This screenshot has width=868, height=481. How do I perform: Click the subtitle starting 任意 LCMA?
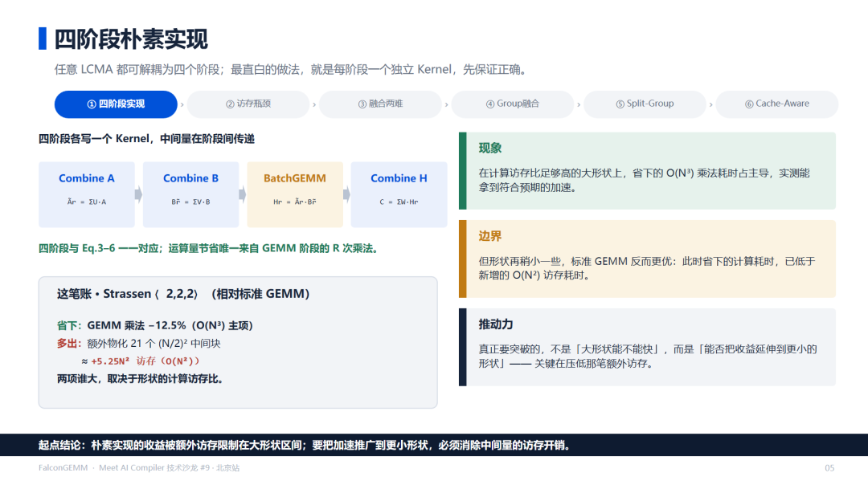pyautogui.click(x=292, y=70)
